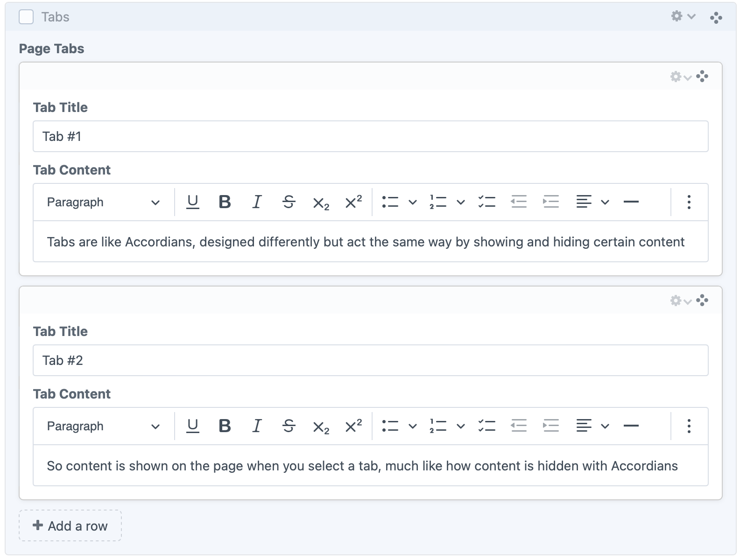The height and width of the screenshot is (560, 747).
Task: Expand text alignment options in Tab #1 toolbar
Action: pyautogui.click(x=605, y=203)
